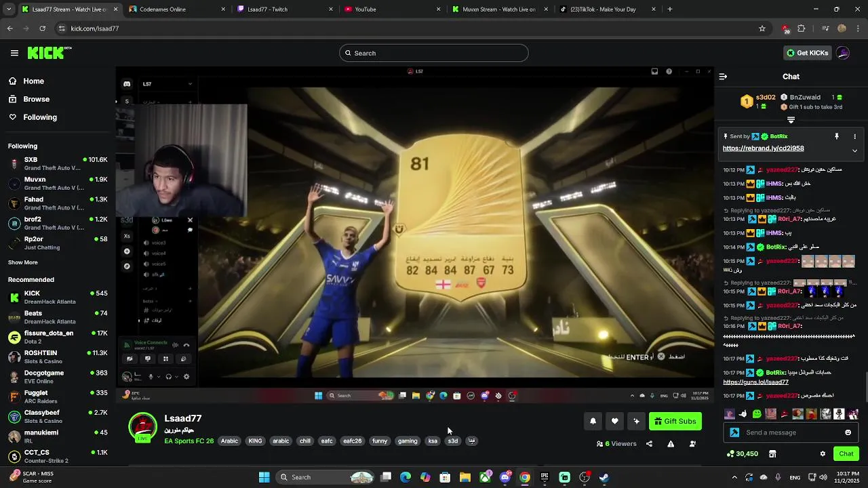Toggle follow heart for Lsaad77
Image resolution: width=868 pixels, height=488 pixels.
point(614,421)
